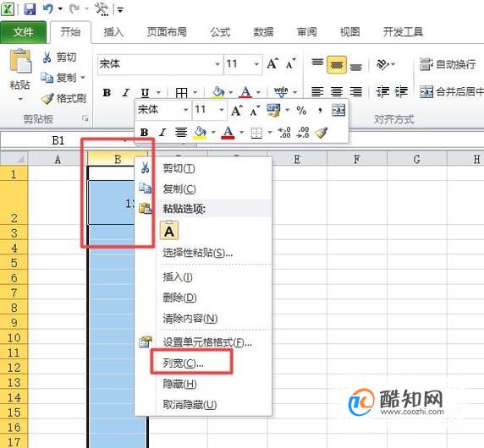
Task: Click the green 文件 button
Action: pyautogui.click(x=23, y=32)
